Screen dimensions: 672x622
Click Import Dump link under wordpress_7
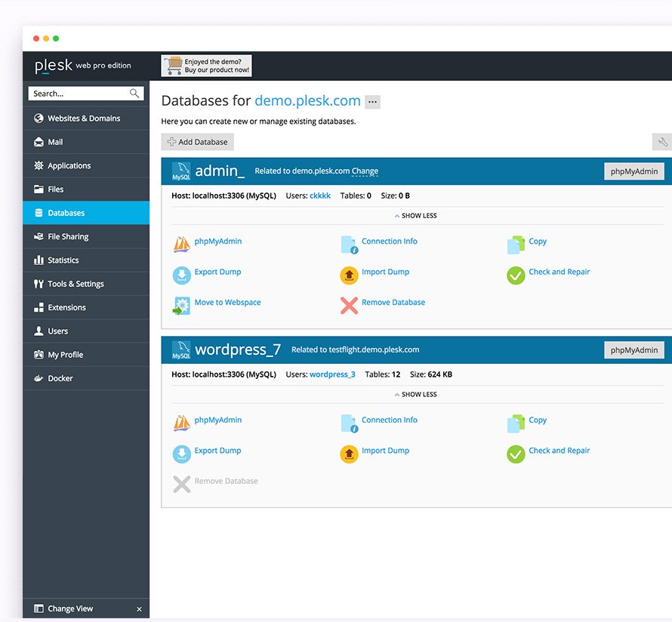coord(385,450)
